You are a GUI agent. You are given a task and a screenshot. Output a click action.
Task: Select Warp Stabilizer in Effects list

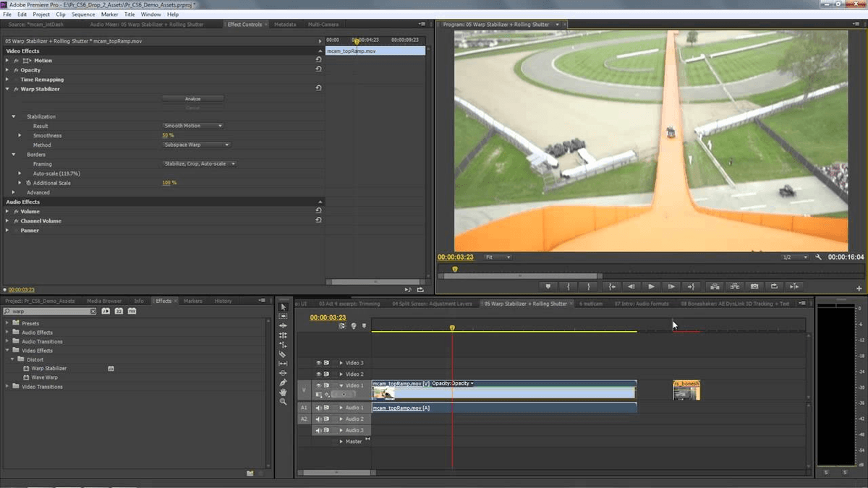[48, 368]
